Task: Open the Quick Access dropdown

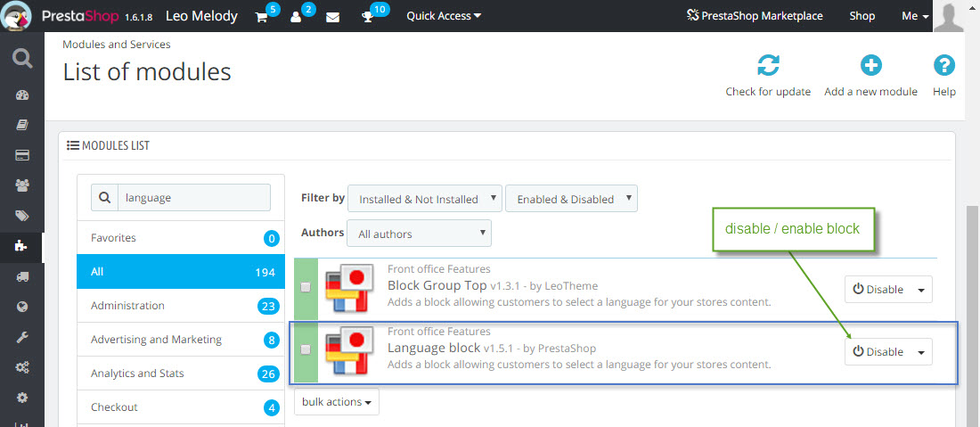Action: (x=444, y=16)
